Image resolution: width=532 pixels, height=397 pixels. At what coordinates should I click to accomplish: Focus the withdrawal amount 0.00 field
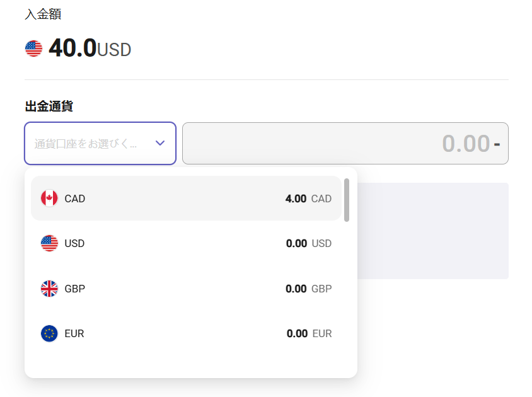pyautogui.click(x=345, y=143)
